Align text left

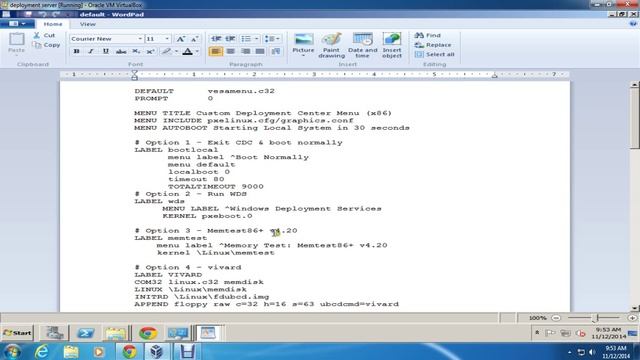pyautogui.click(x=216, y=51)
